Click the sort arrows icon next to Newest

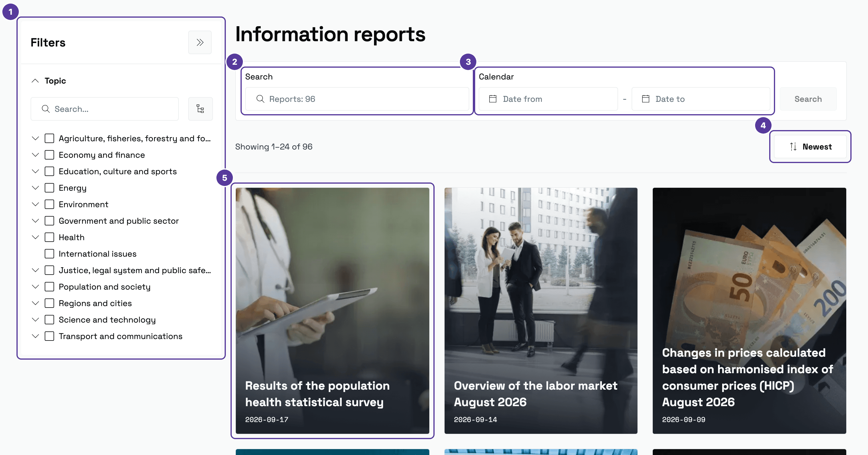click(x=793, y=147)
